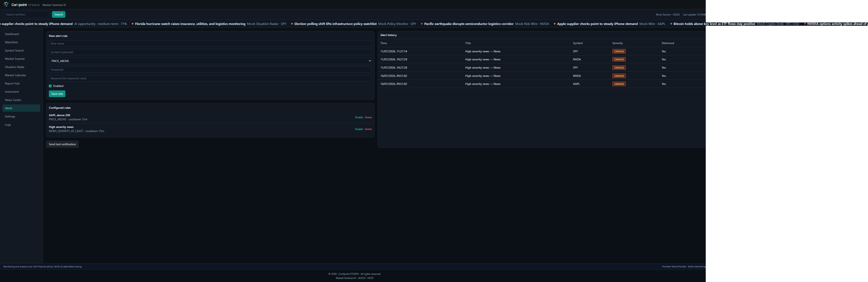Screen dimensions: 868x282
Task: Click the ORANGE badge in the 10:27:29 row
Action: (619, 60)
